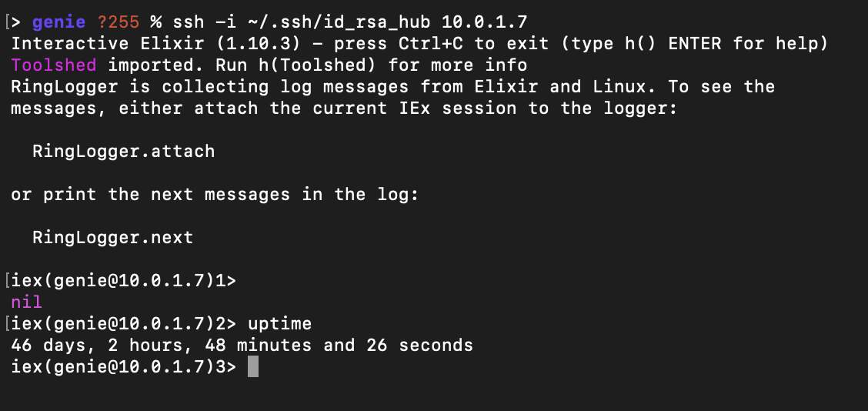
Task: Click the "genie" shell prompt name on the first line
Action: [x=58, y=22]
